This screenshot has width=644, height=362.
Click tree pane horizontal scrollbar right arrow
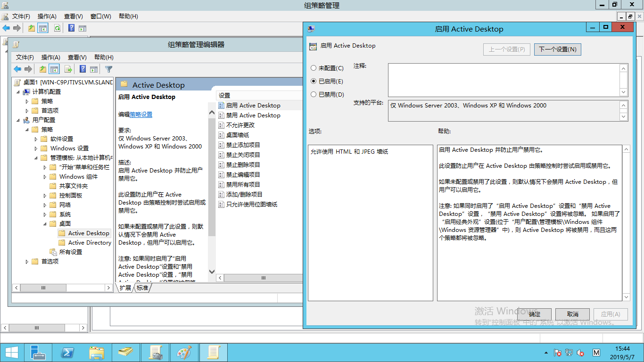click(109, 288)
